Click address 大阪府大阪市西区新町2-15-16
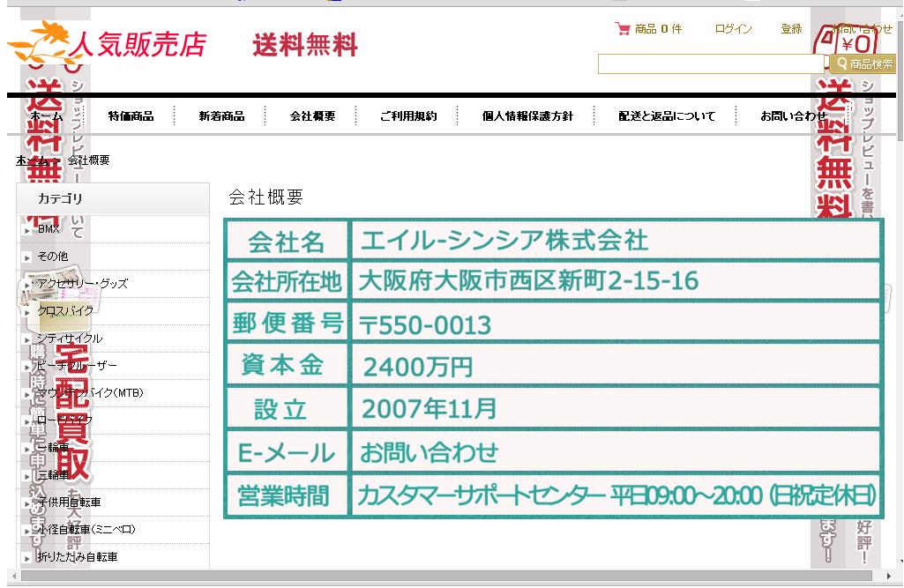904x588 pixels. [x=528, y=280]
